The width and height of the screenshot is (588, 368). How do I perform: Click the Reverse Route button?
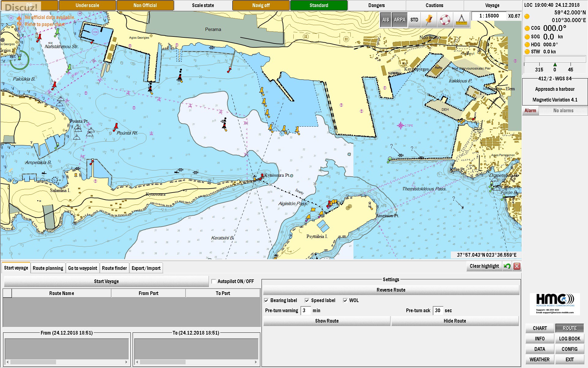[391, 290]
